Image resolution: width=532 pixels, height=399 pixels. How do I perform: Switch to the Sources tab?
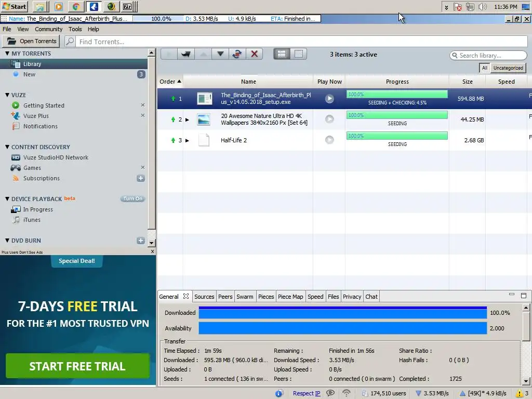pyautogui.click(x=204, y=297)
